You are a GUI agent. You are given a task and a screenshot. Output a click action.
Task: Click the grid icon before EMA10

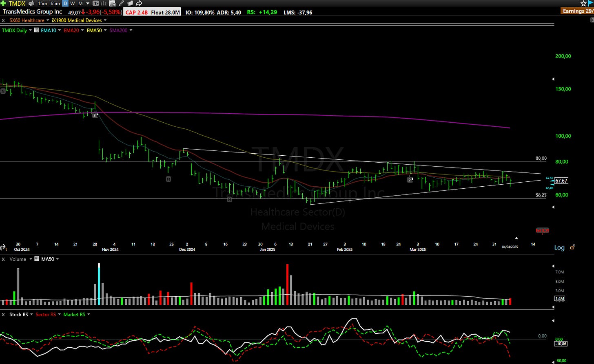[x=37, y=30]
